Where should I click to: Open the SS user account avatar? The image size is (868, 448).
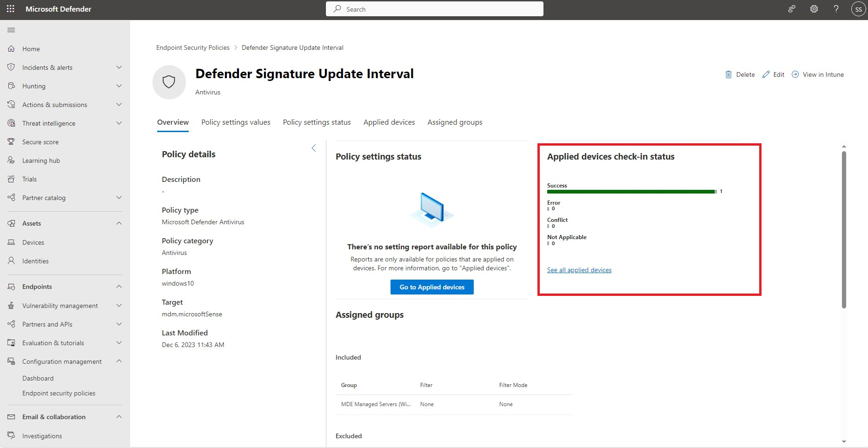[858, 9]
